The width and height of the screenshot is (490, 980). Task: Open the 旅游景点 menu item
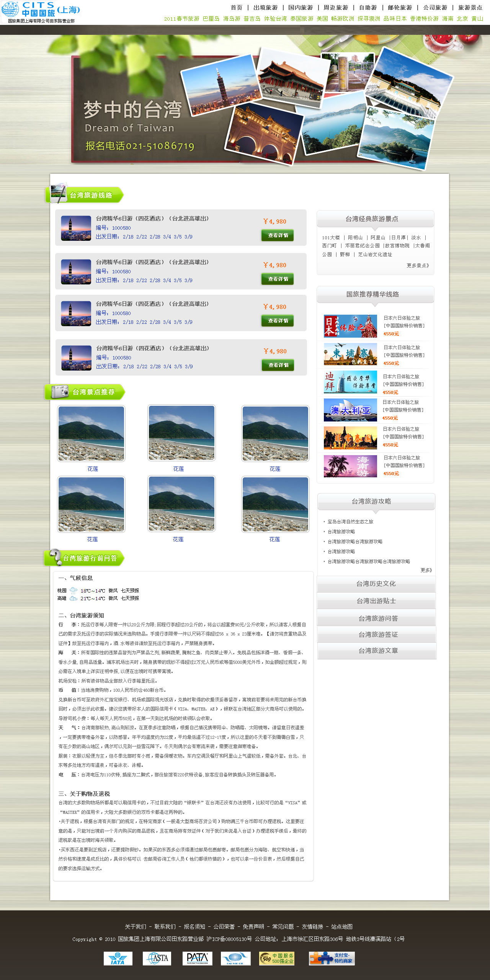pos(470,8)
